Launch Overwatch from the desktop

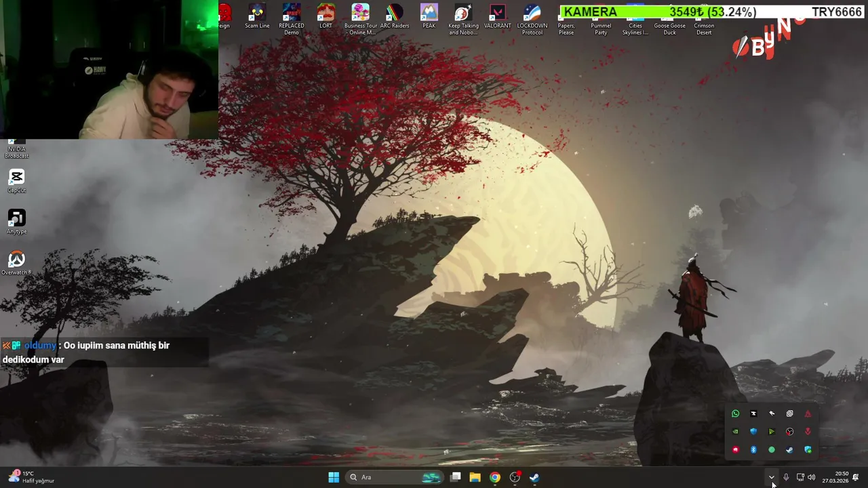17,263
